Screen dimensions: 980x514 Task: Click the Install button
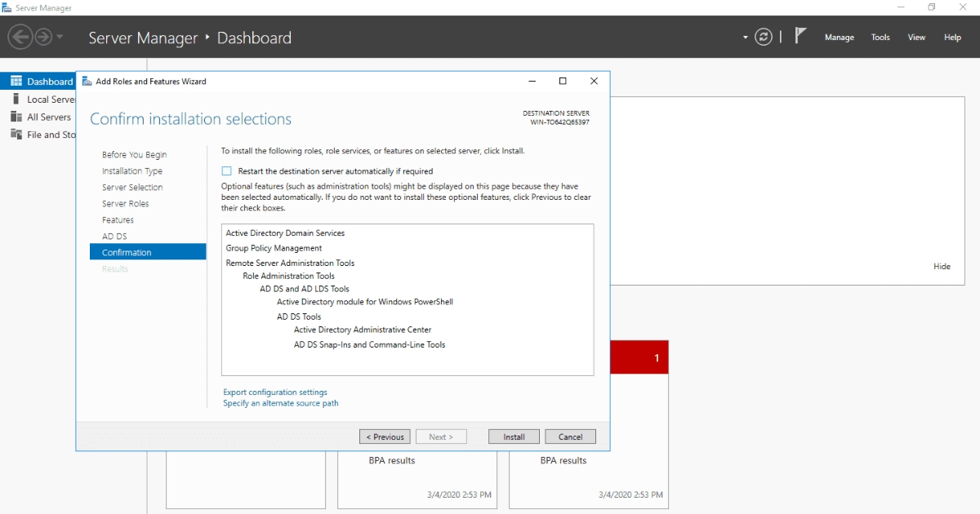[x=513, y=436]
